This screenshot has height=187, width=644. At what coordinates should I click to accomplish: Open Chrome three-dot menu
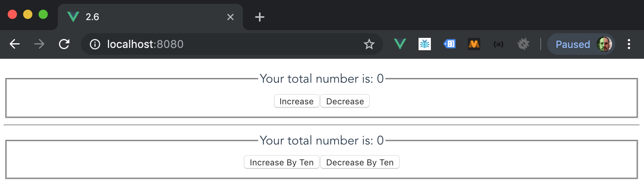pyautogui.click(x=629, y=44)
